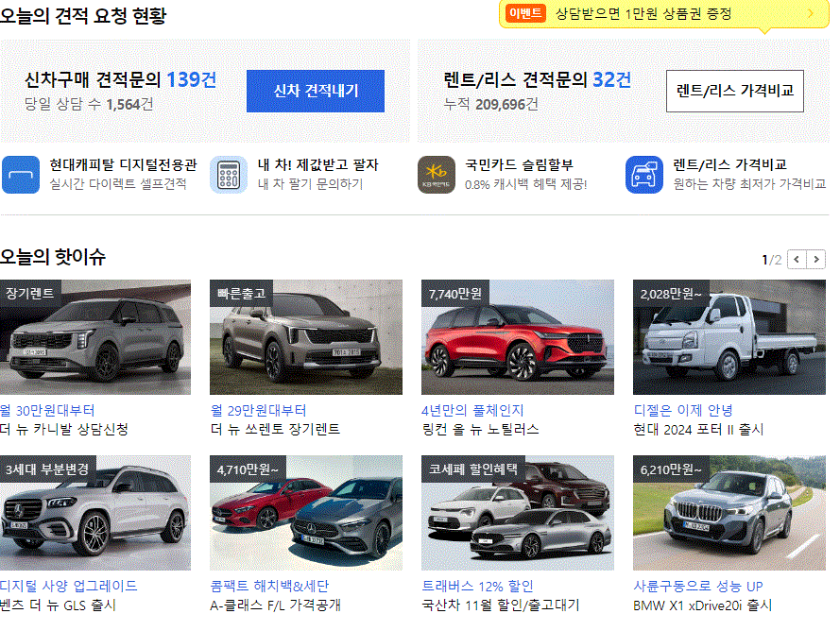Open 더 뉴 카니발 상담신청 title
840x631 pixels.
(63, 430)
